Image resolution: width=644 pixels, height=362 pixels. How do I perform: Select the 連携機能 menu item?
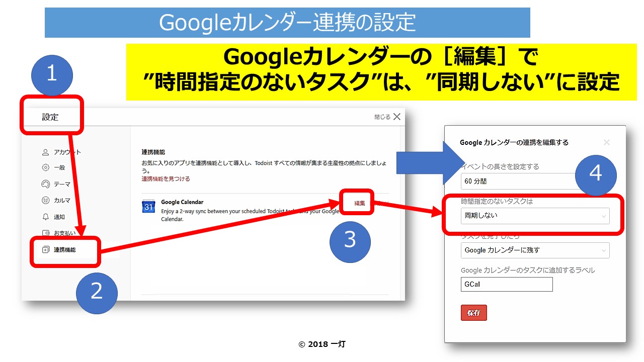pos(65,249)
